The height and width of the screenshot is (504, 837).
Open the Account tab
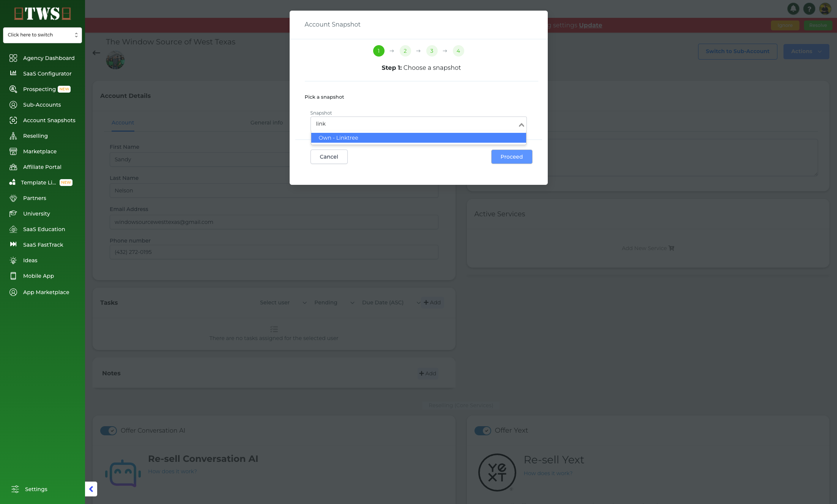click(123, 123)
